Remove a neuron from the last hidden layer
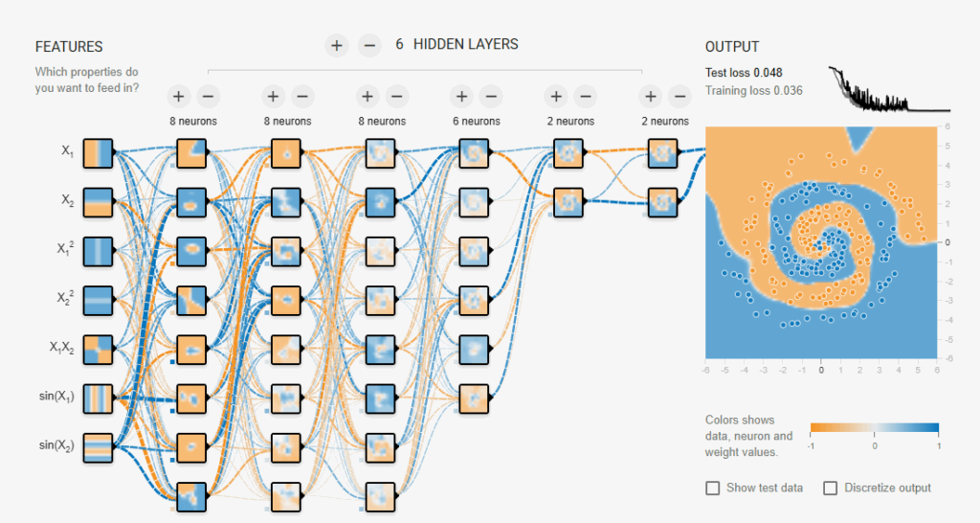Screen dimensions: 980x523 [x=680, y=97]
